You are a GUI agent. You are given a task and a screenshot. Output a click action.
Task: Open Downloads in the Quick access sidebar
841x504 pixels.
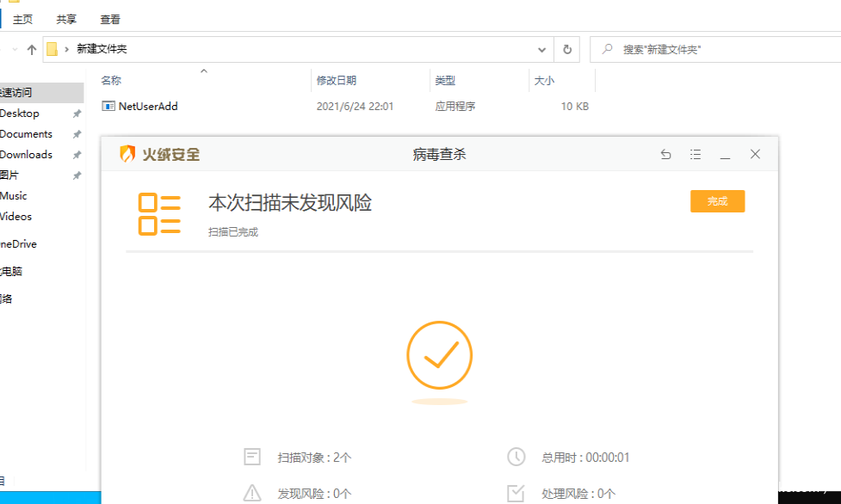pyautogui.click(x=26, y=155)
